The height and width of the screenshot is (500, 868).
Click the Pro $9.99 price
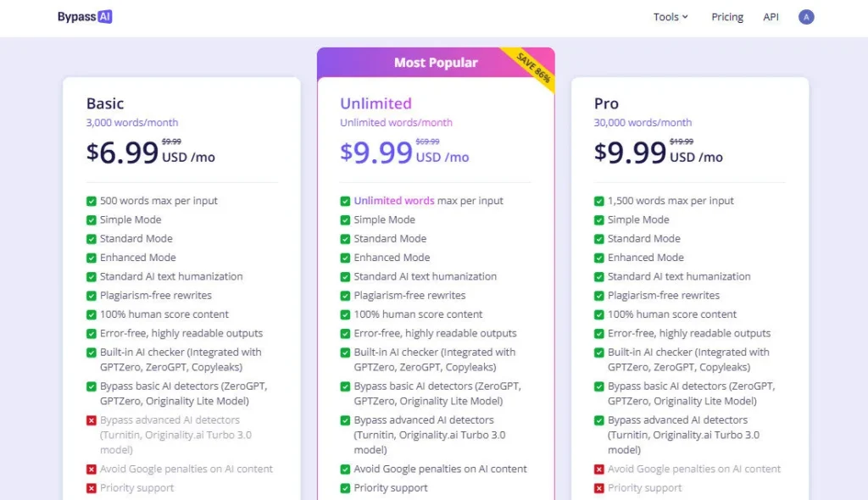click(630, 153)
